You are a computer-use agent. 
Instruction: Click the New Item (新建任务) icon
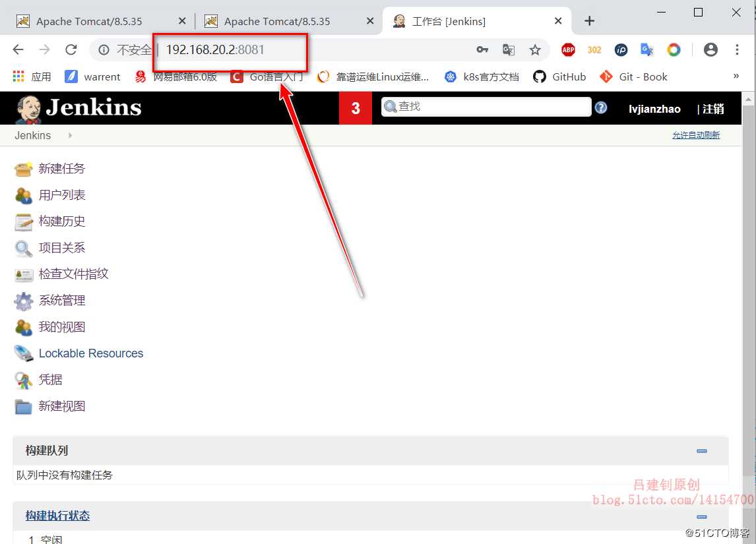coord(23,169)
